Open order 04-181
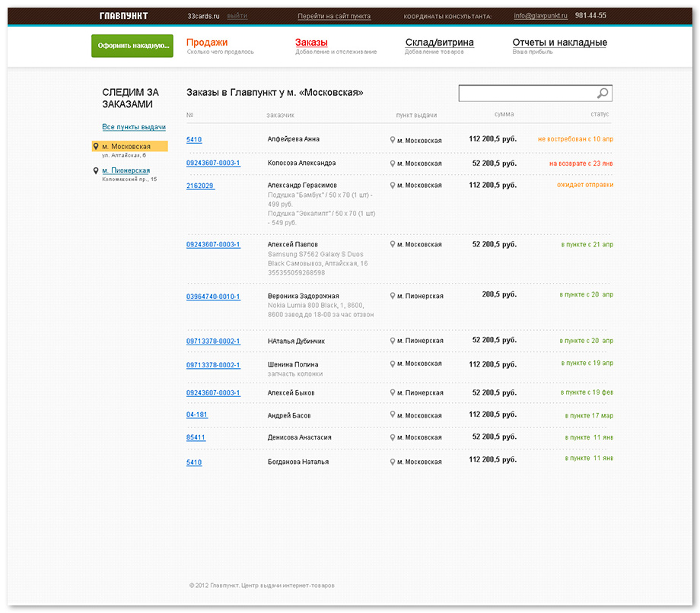This screenshot has width=700, height=613. tap(197, 414)
